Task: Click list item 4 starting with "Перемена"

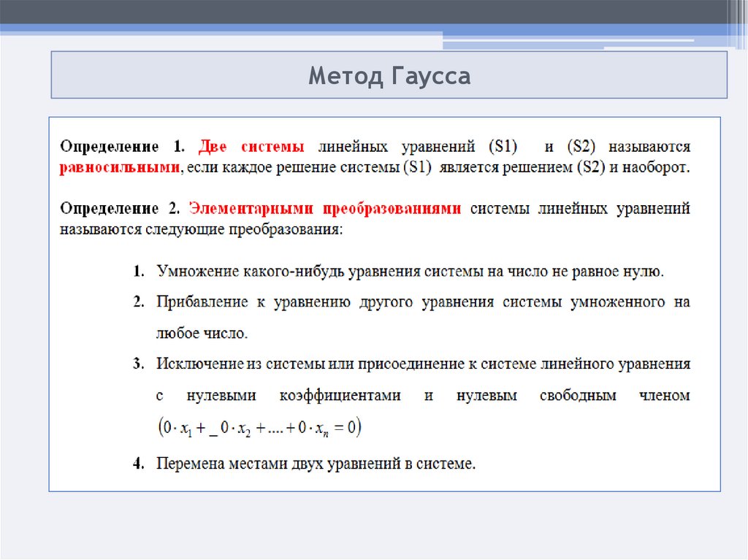Action: (316, 463)
